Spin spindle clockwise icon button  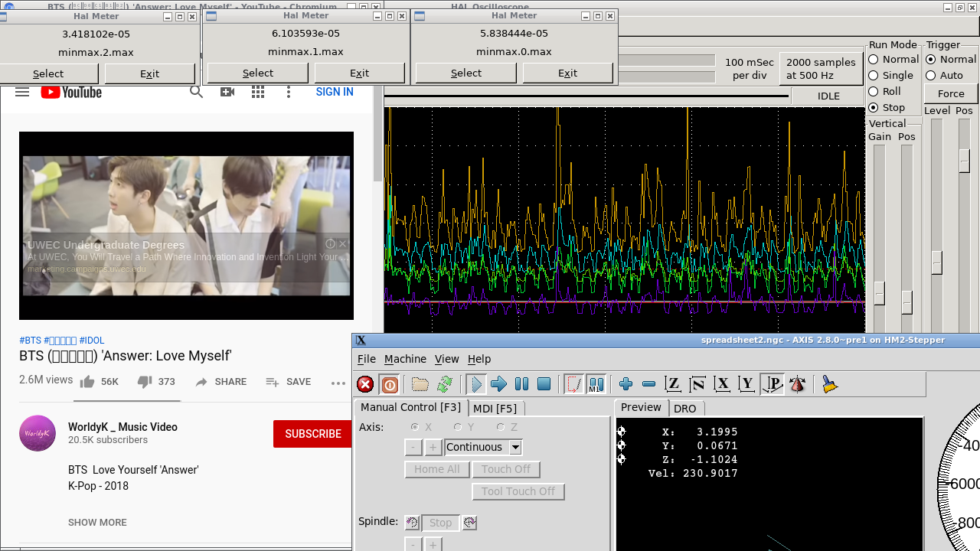[469, 522]
